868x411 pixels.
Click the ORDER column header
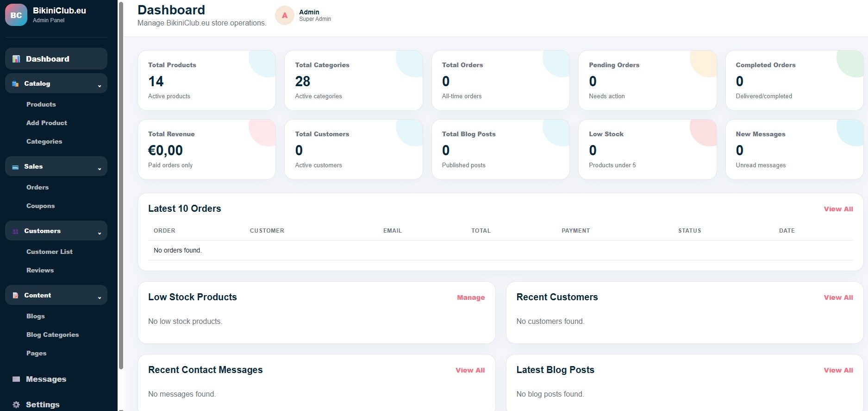pos(164,231)
